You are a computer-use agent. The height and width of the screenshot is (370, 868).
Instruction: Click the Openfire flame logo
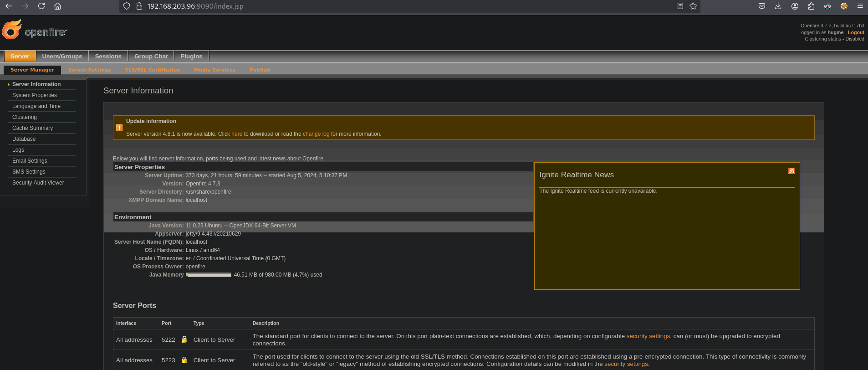(x=12, y=30)
